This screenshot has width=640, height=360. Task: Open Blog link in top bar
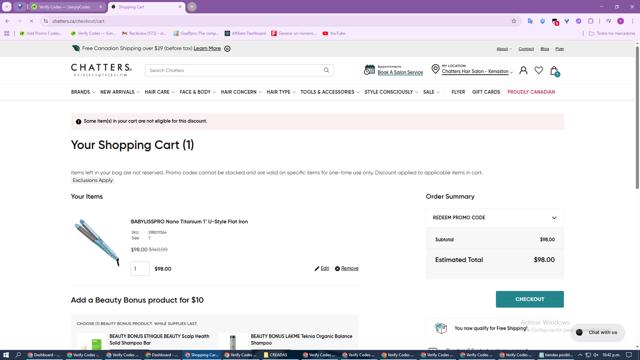544,49
